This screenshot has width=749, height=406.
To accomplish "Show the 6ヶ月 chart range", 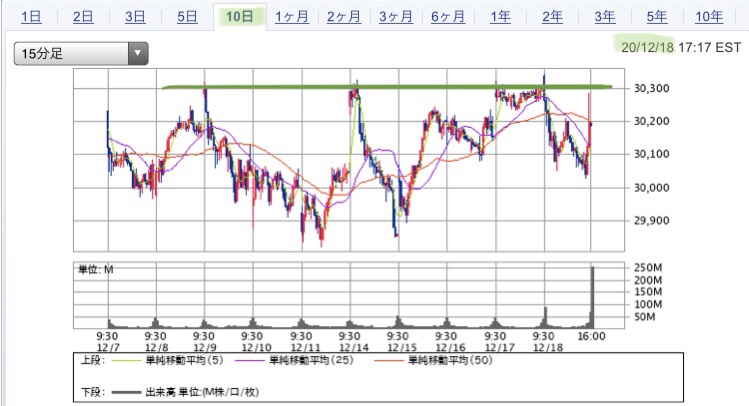I will [448, 17].
